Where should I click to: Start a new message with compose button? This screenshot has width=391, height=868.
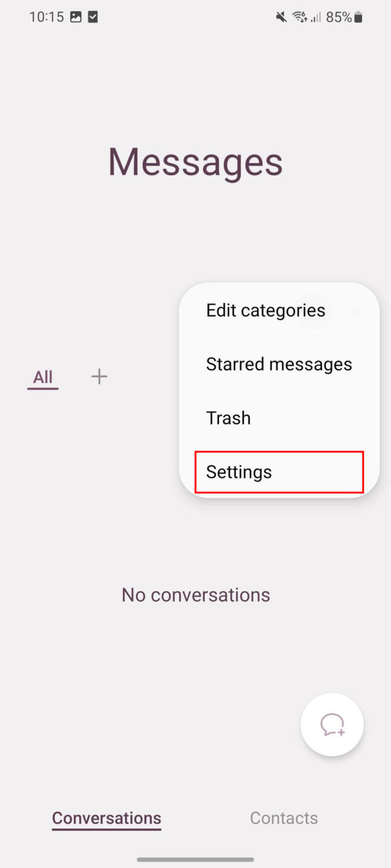332,724
